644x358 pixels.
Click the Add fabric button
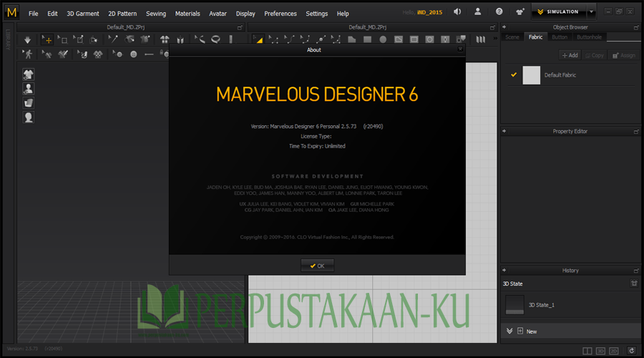click(570, 55)
